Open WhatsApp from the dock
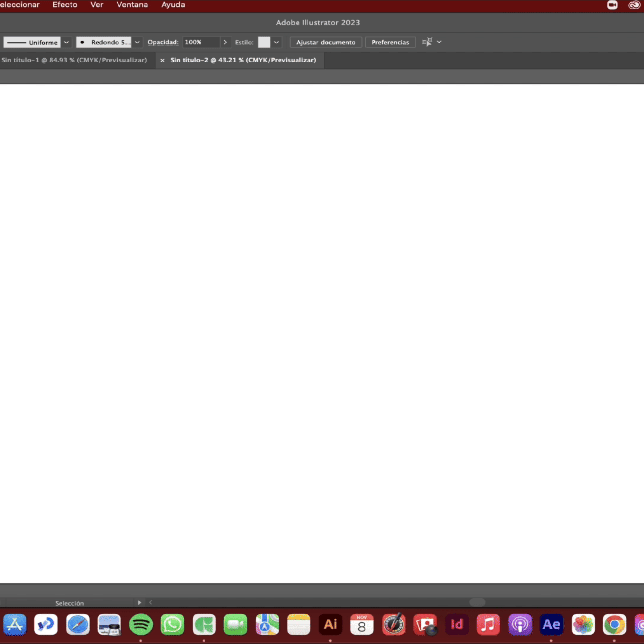 (x=172, y=624)
